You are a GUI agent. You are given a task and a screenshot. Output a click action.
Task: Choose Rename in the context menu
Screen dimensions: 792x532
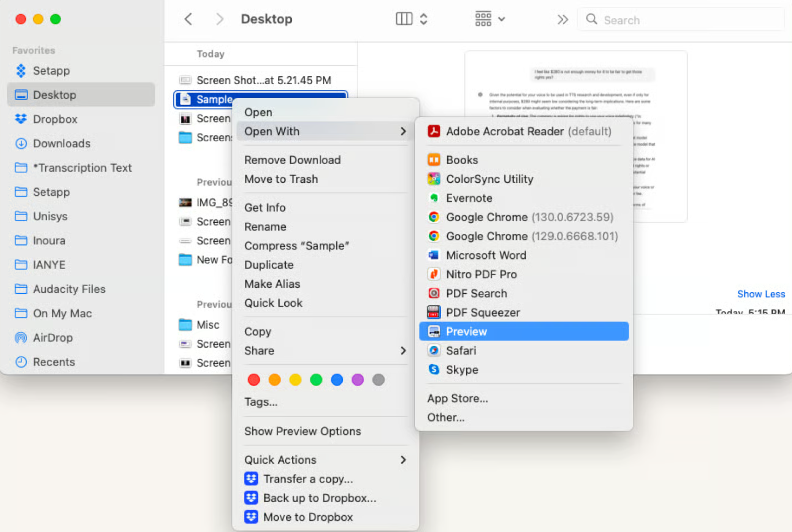point(325,226)
